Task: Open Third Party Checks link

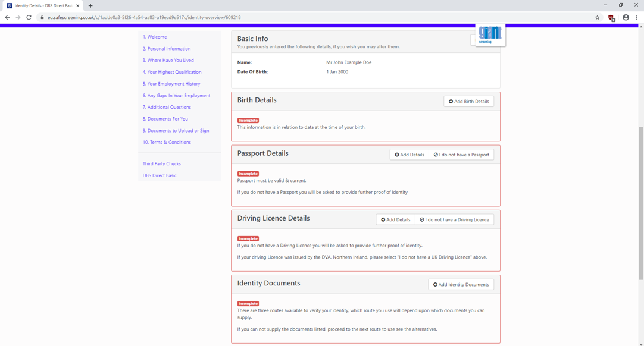Action: pyautogui.click(x=161, y=163)
